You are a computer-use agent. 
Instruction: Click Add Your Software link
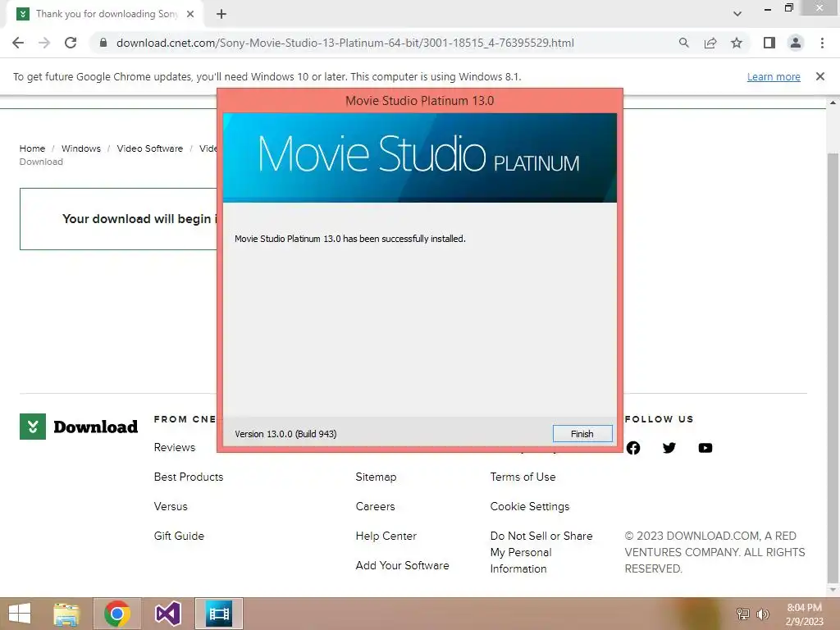pyautogui.click(x=402, y=565)
